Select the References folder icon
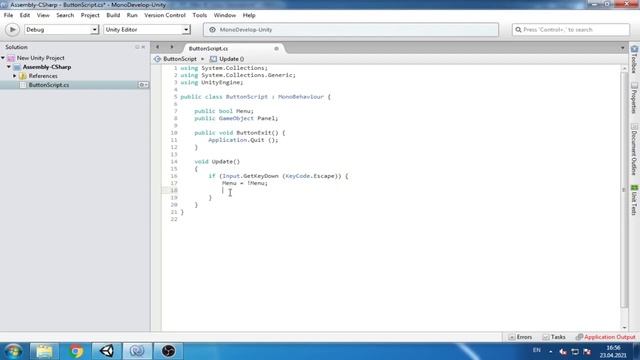Screen dimensions: 640x360 click(23, 76)
